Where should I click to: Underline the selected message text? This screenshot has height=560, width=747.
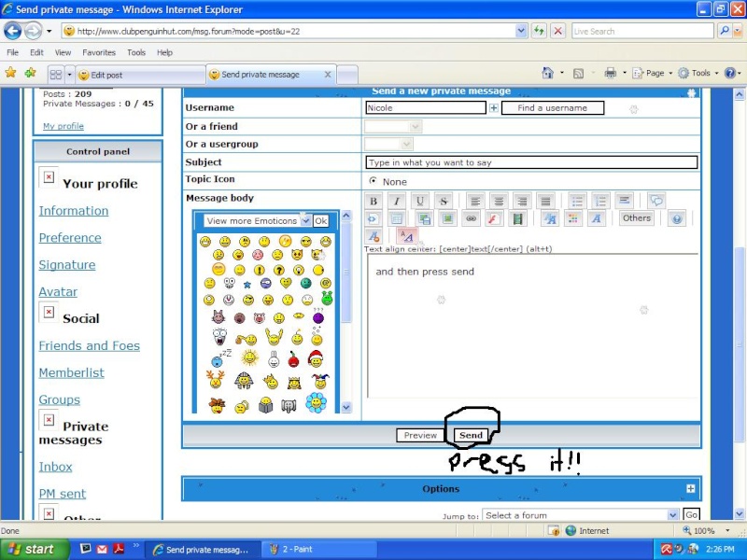[x=419, y=201]
